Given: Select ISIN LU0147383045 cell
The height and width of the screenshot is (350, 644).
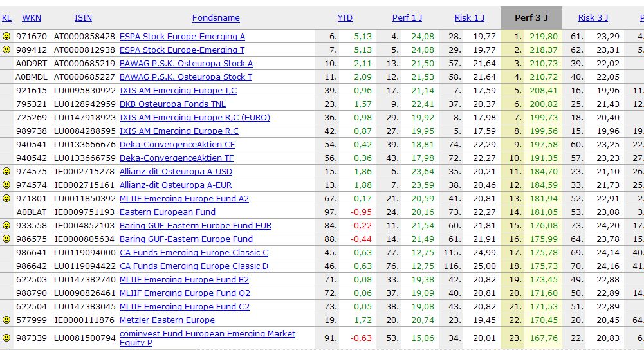Looking at the screenshot, I should pos(85,308).
